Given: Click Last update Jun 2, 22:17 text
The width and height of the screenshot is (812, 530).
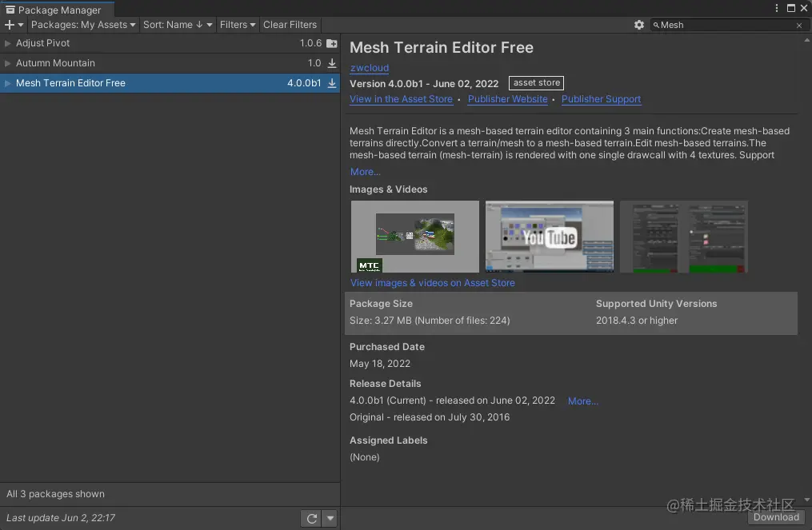Looking at the screenshot, I should [61, 518].
